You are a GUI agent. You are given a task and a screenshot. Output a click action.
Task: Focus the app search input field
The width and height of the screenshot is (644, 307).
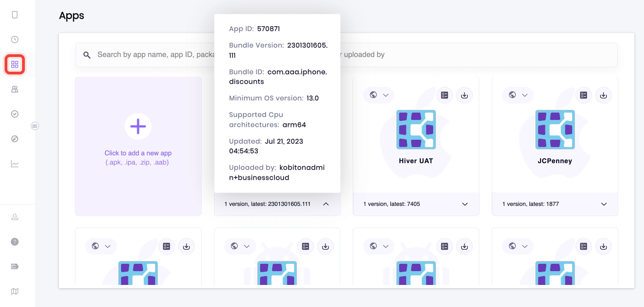coord(346,55)
